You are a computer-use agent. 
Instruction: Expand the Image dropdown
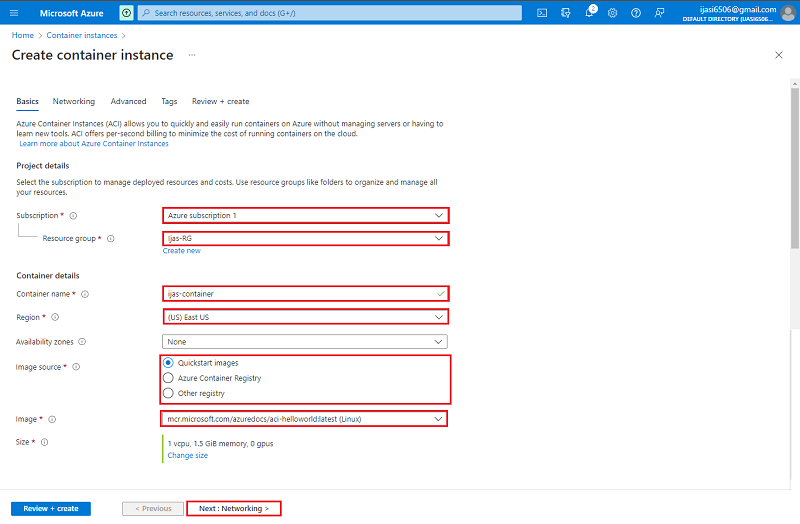(304, 419)
